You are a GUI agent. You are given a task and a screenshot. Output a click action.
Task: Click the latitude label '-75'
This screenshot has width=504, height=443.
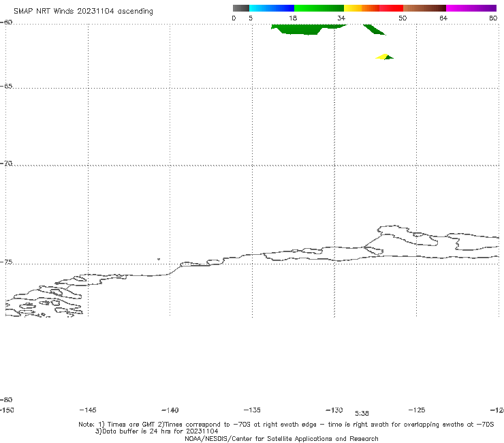point(6,262)
